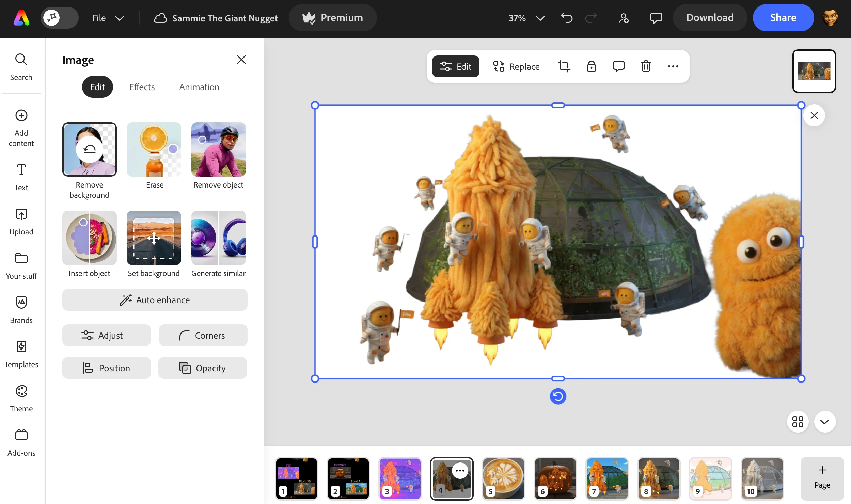The image size is (851, 504).
Task: Click the Auto enhance button
Action: pyautogui.click(x=155, y=300)
